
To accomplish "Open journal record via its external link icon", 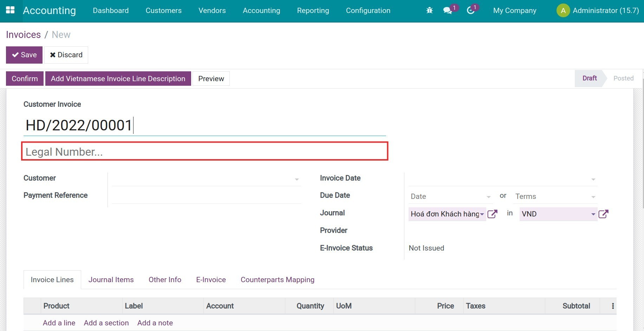I will pos(493,214).
